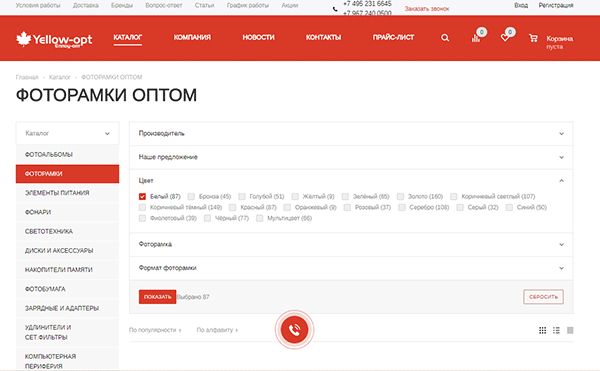600x371 pixels.
Task: Open the Доставка top link
Action: (x=86, y=5)
